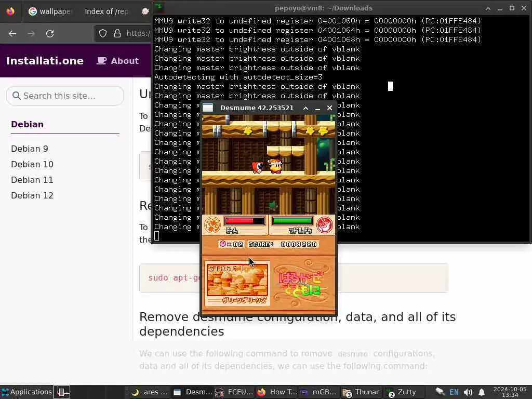Screen dimensions: 532x399
Task: Go back in Firefox history
Action: point(12,34)
